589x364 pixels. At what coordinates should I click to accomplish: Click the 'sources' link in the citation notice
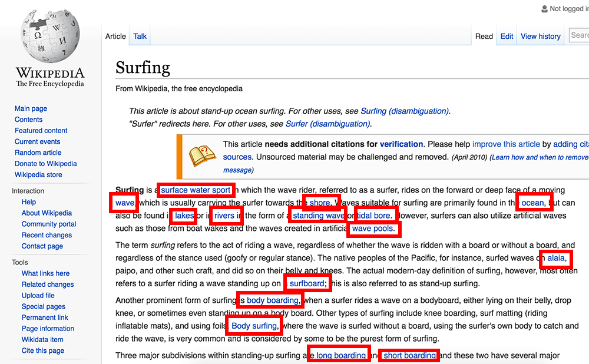click(x=237, y=157)
